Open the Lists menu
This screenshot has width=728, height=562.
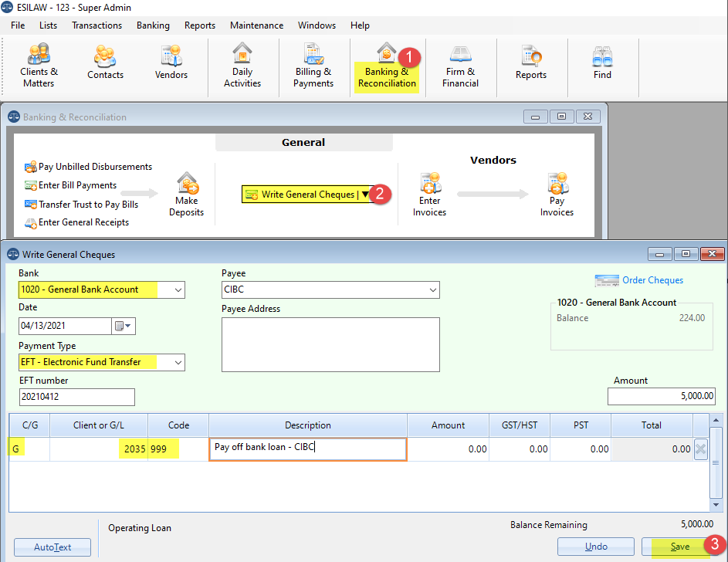[x=49, y=25]
